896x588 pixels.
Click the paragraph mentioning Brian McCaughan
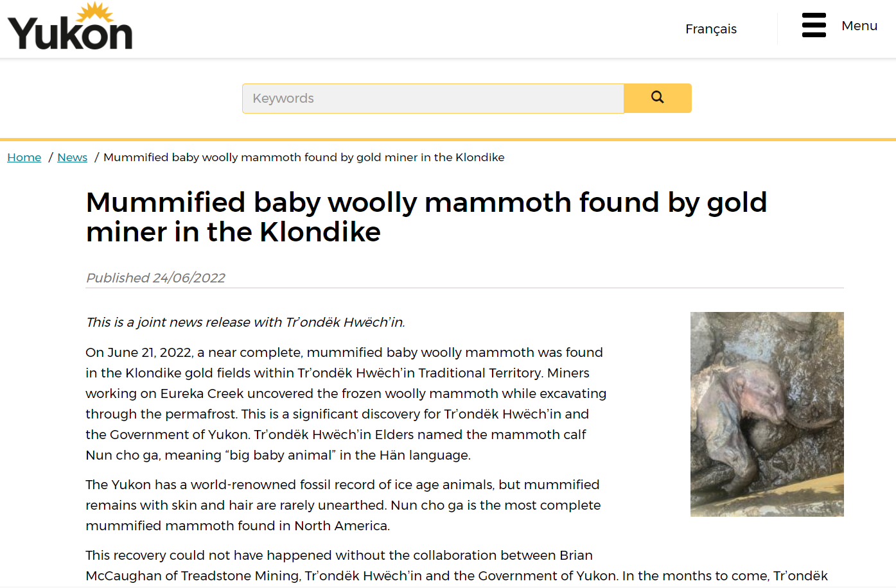point(457,566)
